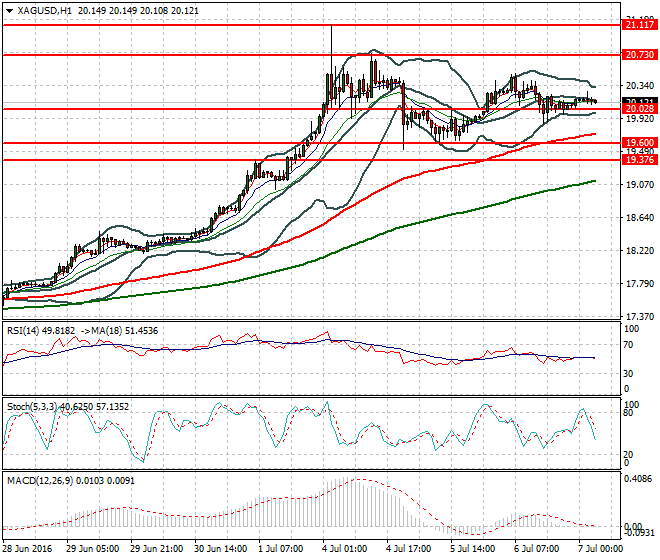Select the 30 Jun 14:00 time label
The height and width of the screenshot is (560, 660).
pyautogui.click(x=221, y=549)
